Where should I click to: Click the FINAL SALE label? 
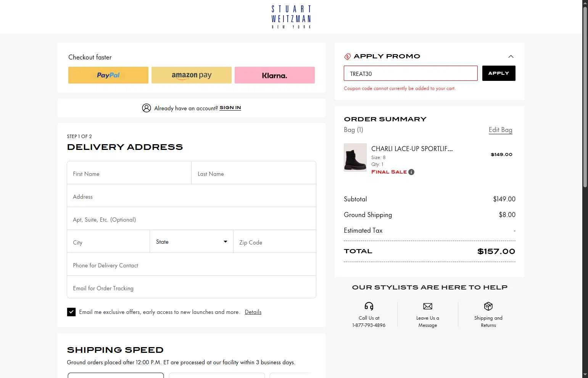[x=389, y=172]
